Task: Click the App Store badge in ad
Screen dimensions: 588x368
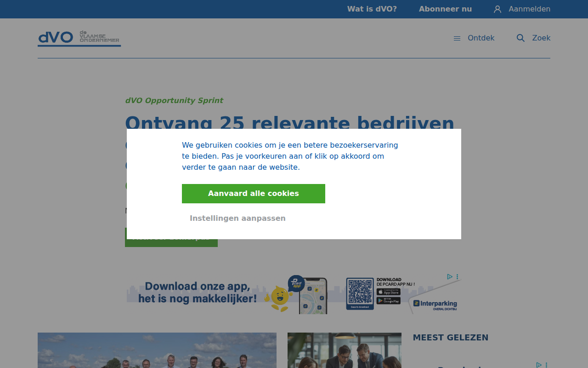Action: (x=389, y=292)
